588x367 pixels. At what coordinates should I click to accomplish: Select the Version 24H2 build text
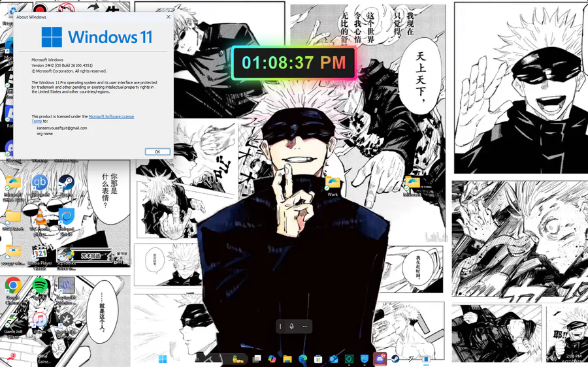coord(62,65)
